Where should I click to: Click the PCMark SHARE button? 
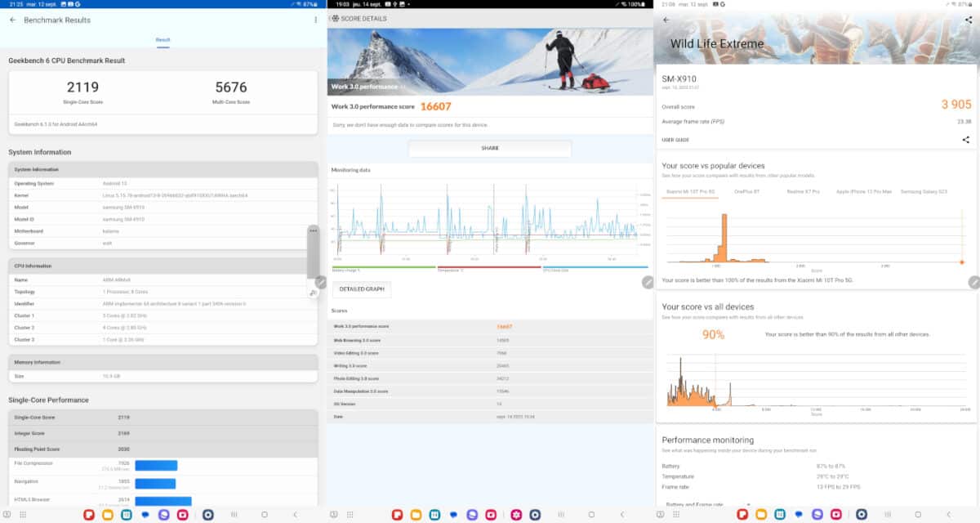click(490, 148)
